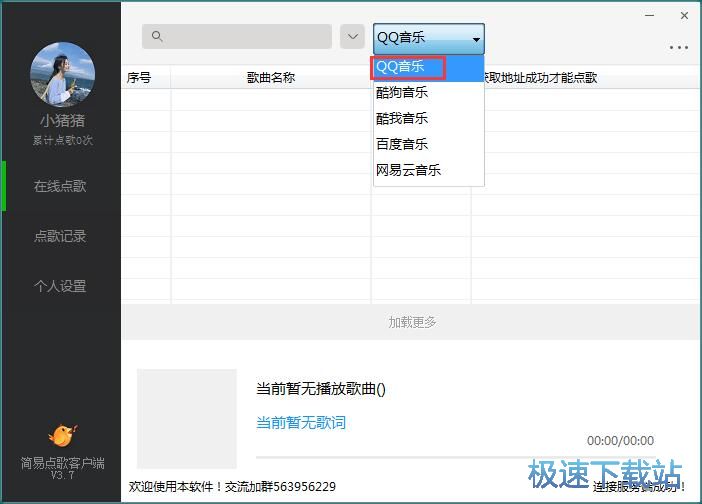The height and width of the screenshot is (504, 702).
Task: Click the 简易点歌客户端 version label
Action: point(63,468)
